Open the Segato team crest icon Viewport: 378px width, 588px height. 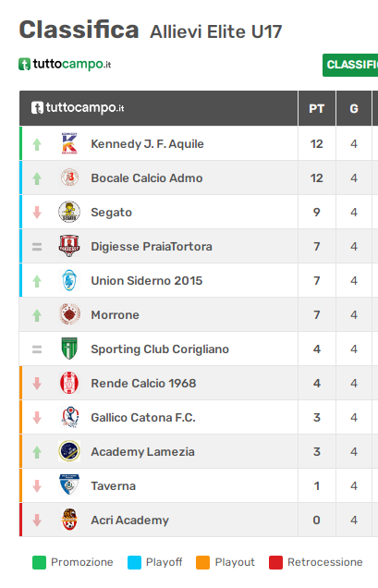pos(69,212)
